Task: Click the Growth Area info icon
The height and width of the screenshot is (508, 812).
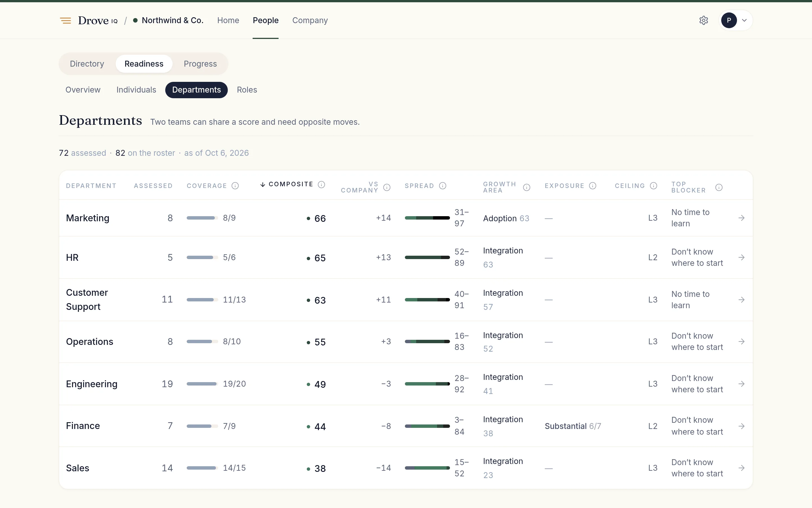Action: coord(527,187)
